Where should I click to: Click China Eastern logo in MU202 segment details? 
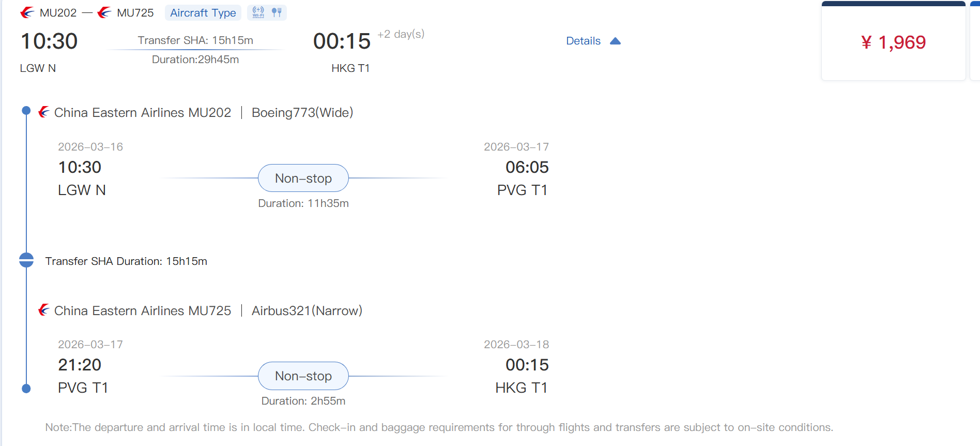pyautogui.click(x=44, y=112)
